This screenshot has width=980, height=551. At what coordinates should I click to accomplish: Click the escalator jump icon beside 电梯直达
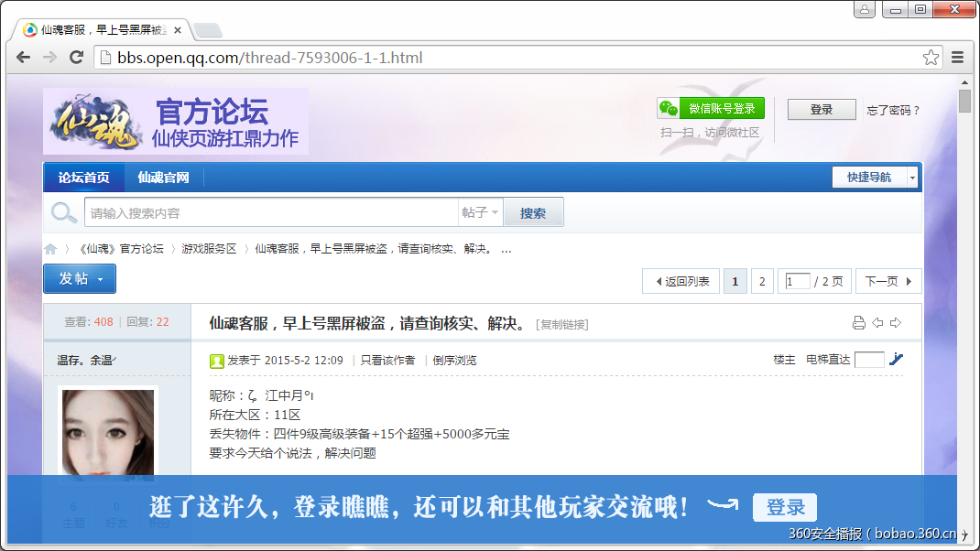pyautogui.click(x=895, y=359)
